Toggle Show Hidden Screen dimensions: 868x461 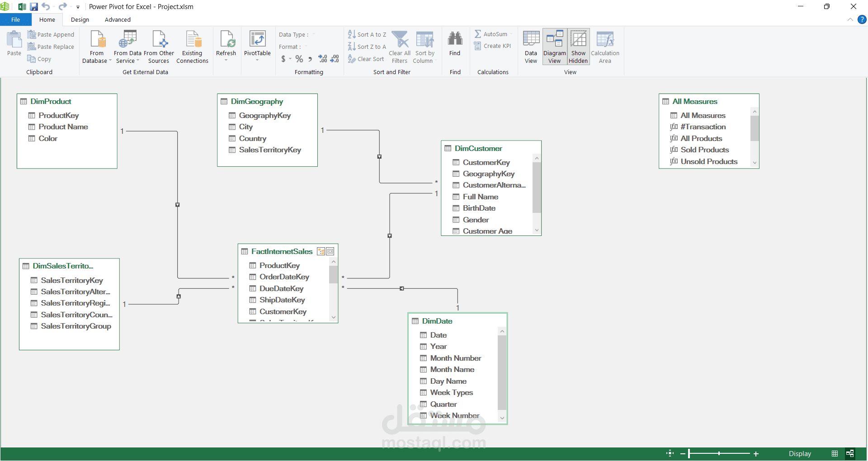tap(578, 47)
